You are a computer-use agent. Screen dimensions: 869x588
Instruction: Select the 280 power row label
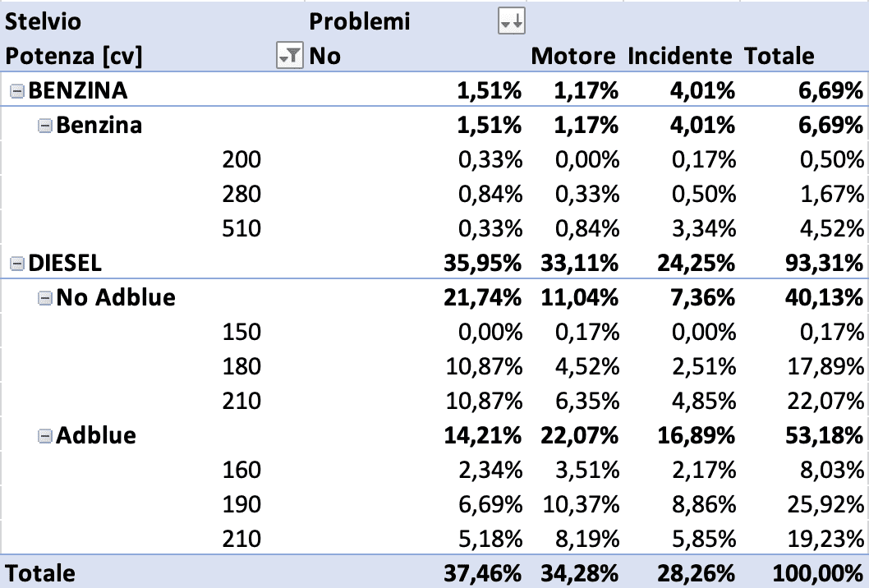pyautogui.click(x=241, y=194)
